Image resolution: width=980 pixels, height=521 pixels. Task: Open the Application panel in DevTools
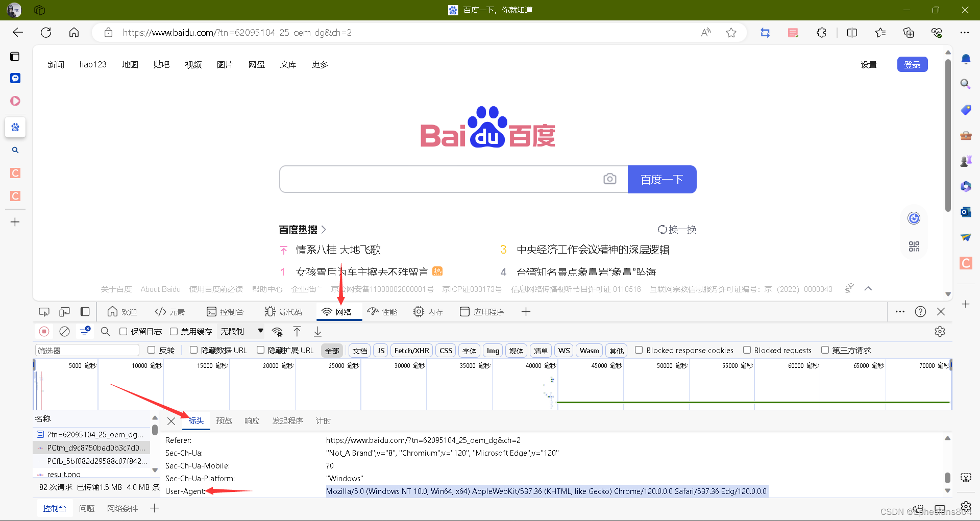pyautogui.click(x=481, y=311)
